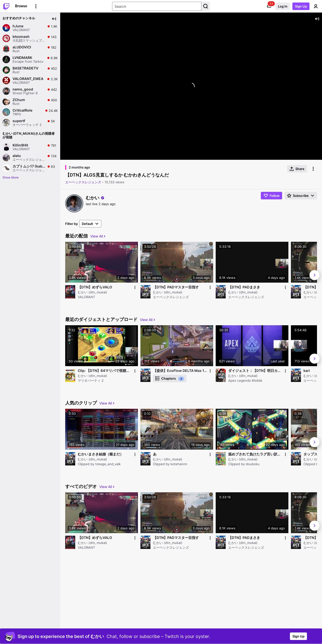Screen dimensions: 322x644
Task: Open btssmash channel in sidebar
Action: pyautogui.click(x=30, y=38)
